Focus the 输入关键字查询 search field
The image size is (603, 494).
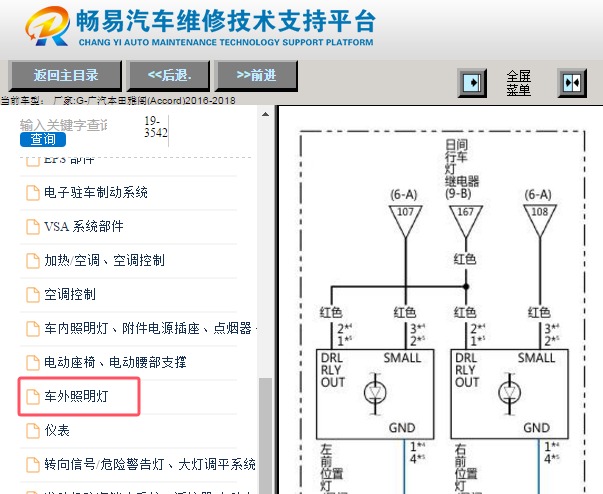pos(63,125)
